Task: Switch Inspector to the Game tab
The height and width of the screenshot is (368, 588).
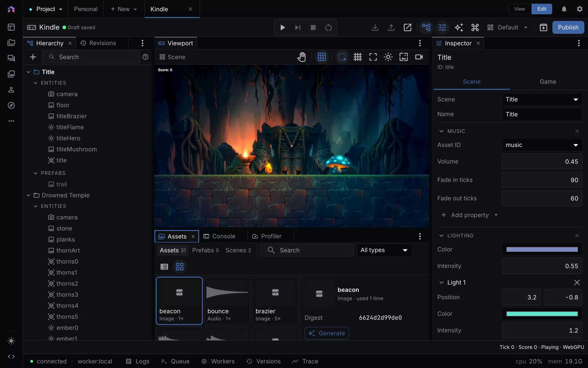Action: pos(548,81)
